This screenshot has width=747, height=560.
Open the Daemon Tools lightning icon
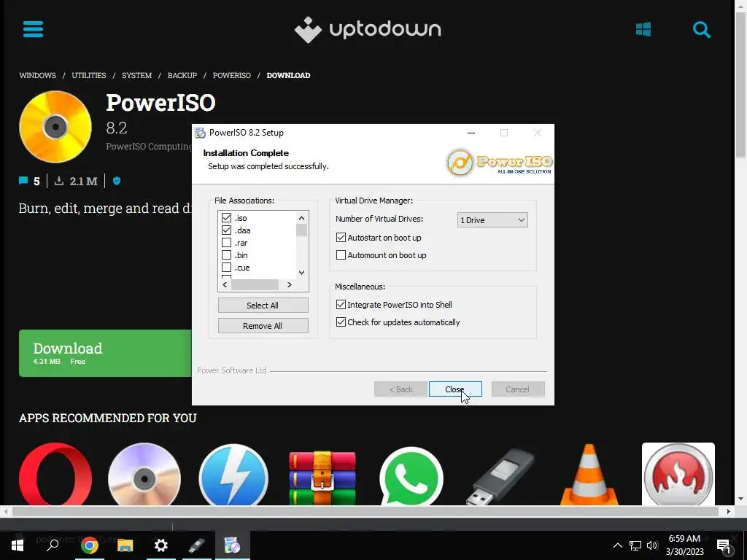[x=233, y=474]
